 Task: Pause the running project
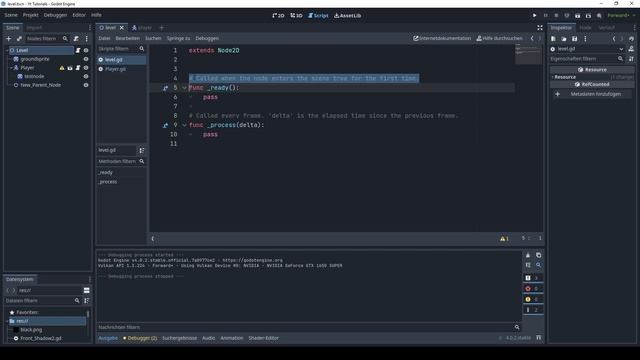(x=545, y=16)
